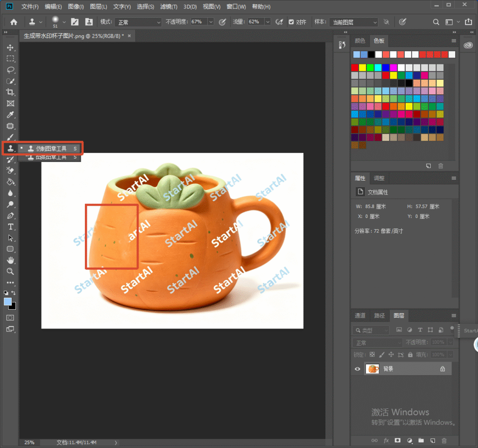The height and width of the screenshot is (448, 478).
Task: Switch to the 调整 tab
Action: 379,178
